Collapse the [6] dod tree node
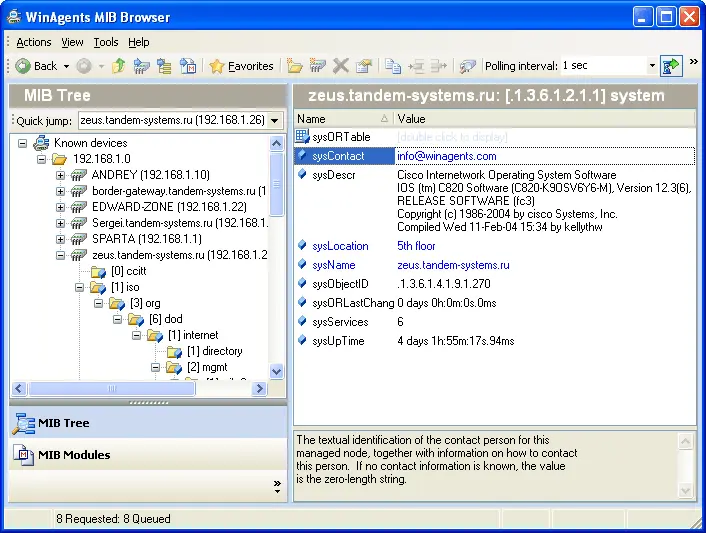 click(x=118, y=319)
